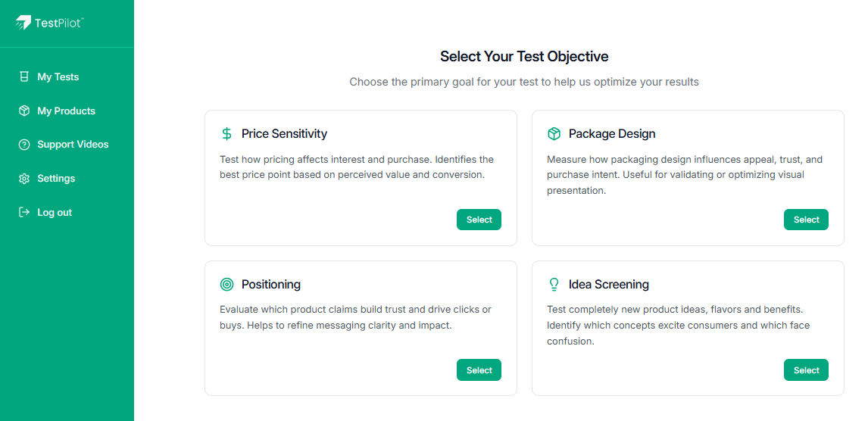868x421 pixels.
Task: Click the Package Design cube icon
Action: pos(554,134)
